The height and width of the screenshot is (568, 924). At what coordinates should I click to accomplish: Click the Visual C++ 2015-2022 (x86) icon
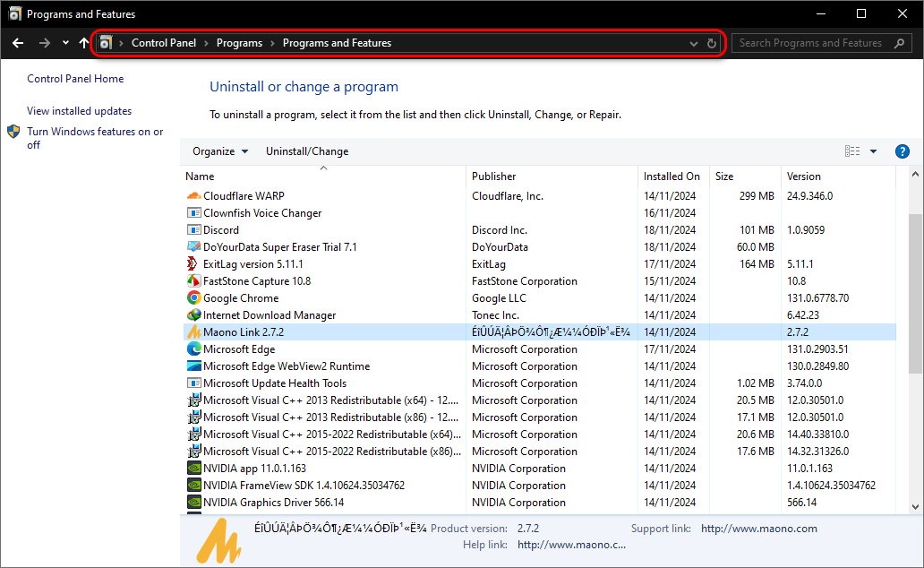coord(194,452)
